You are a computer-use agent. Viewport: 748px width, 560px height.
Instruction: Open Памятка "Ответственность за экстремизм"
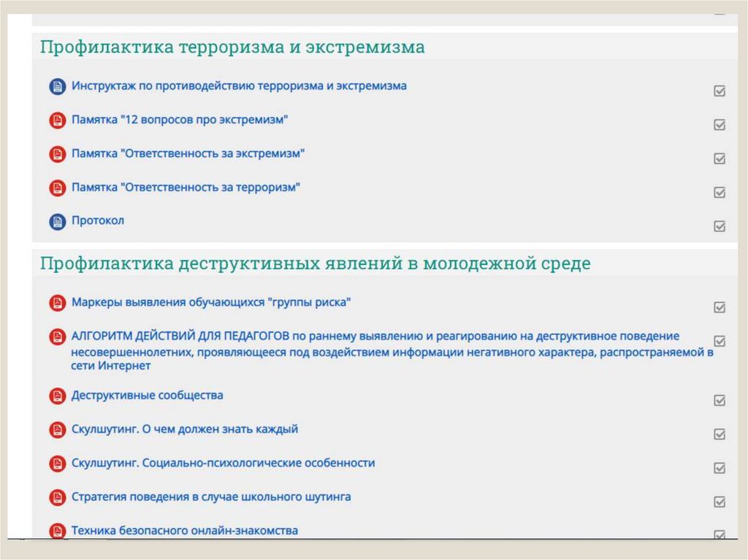(188, 153)
